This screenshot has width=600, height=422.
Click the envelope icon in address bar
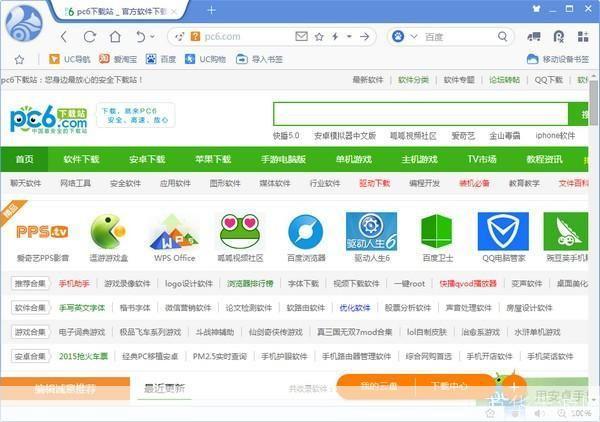(302, 36)
